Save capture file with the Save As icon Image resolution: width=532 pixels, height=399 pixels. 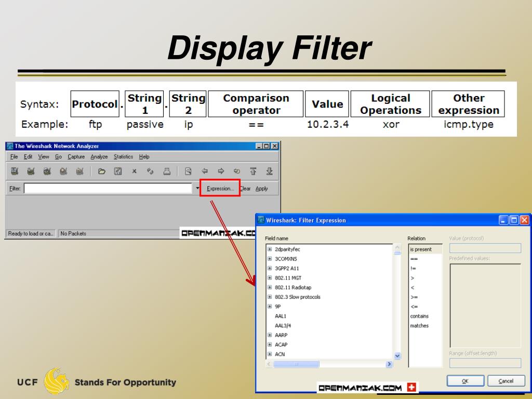[x=118, y=171]
